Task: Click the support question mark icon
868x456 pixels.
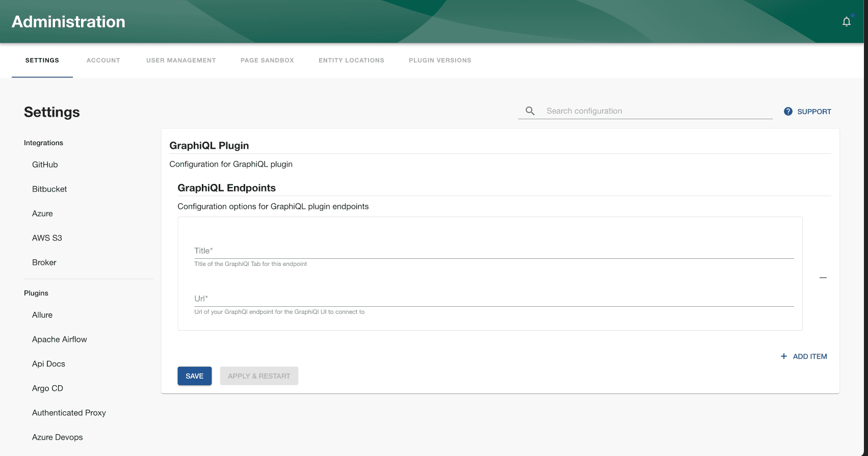Action: click(x=788, y=112)
